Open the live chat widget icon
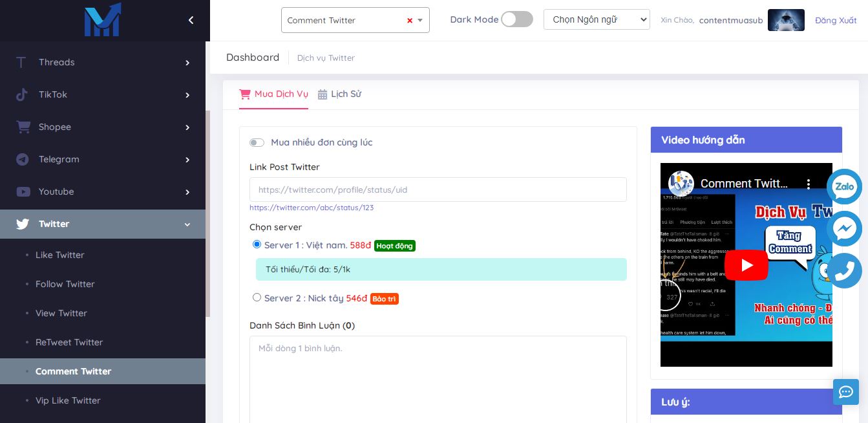The width and height of the screenshot is (868, 423). click(846, 391)
